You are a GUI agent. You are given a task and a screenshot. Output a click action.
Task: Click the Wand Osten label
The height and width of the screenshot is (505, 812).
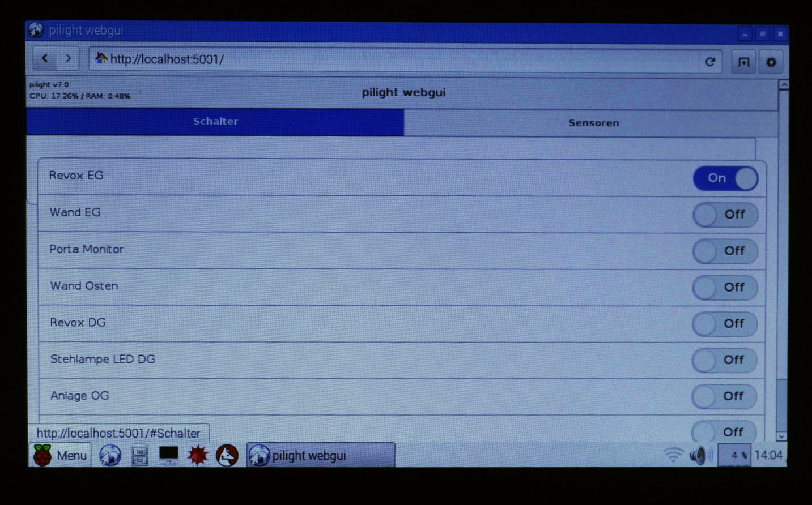click(x=84, y=286)
